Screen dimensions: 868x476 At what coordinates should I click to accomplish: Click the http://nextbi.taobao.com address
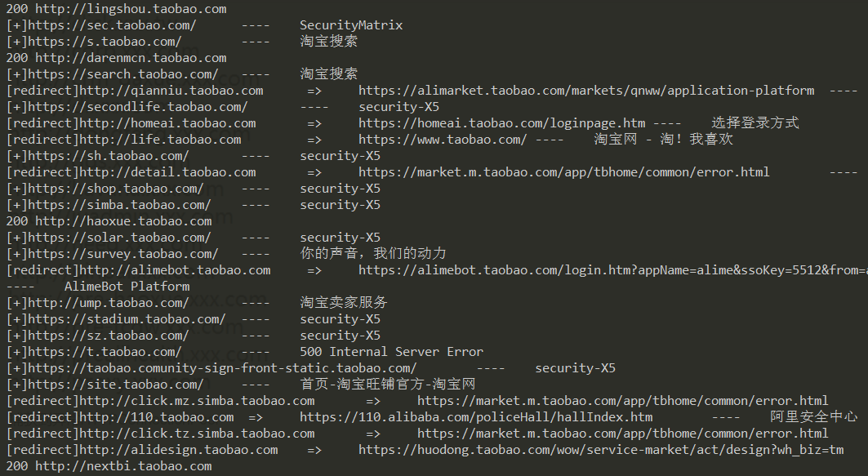click(x=122, y=466)
